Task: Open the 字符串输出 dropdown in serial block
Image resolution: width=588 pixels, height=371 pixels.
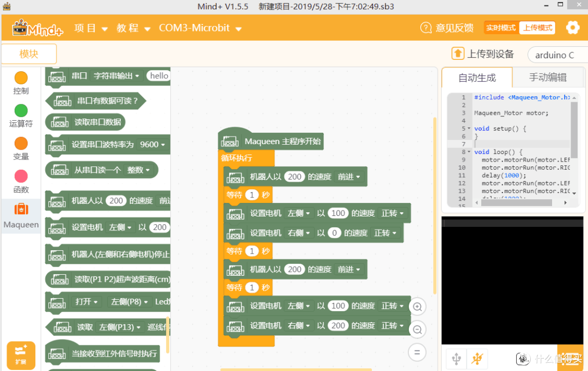Action: pyautogui.click(x=117, y=76)
